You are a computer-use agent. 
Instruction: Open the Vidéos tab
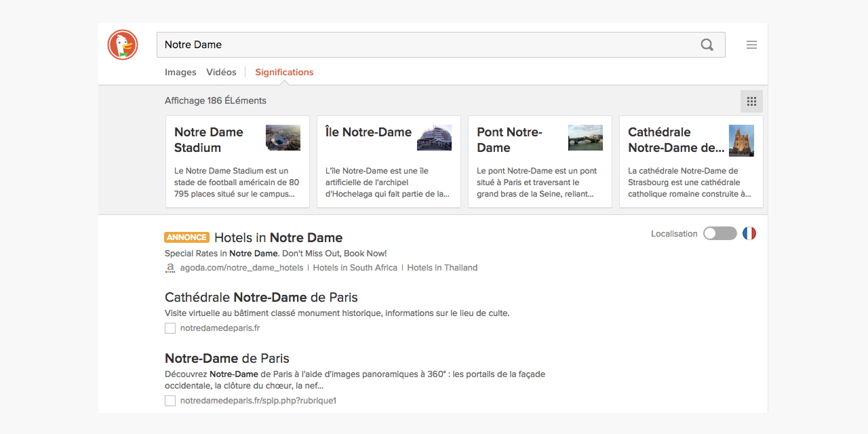tap(221, 72)
